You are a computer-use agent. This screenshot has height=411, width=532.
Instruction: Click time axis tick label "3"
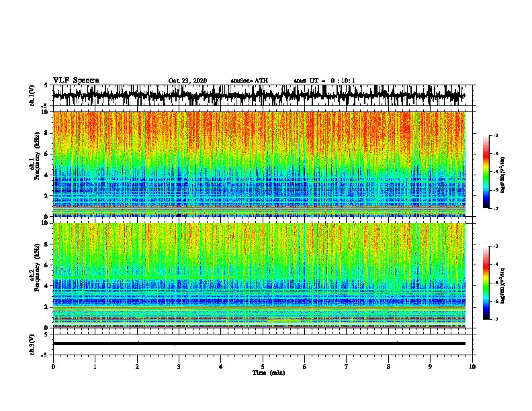pyautogui.click(x=179, y=367)
